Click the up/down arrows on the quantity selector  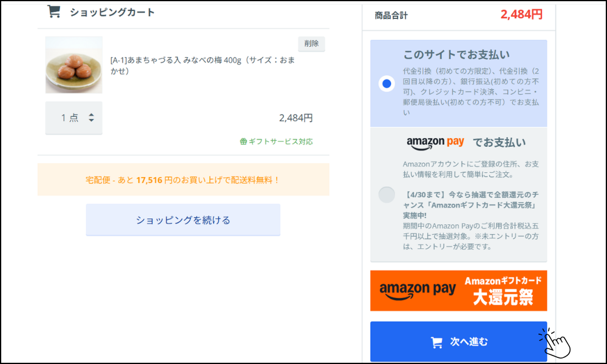(91, 118)
